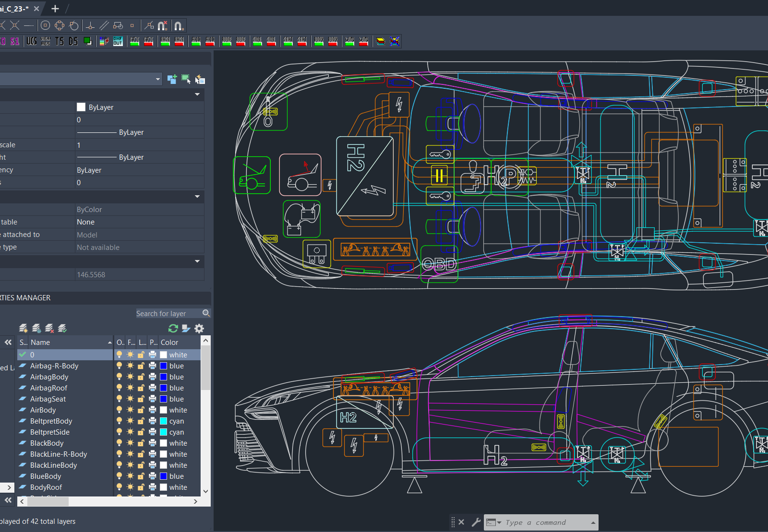Select the AirbagSeat layer row
The image size is (768, 532).
pyautogui.click(x=48, y=399)
